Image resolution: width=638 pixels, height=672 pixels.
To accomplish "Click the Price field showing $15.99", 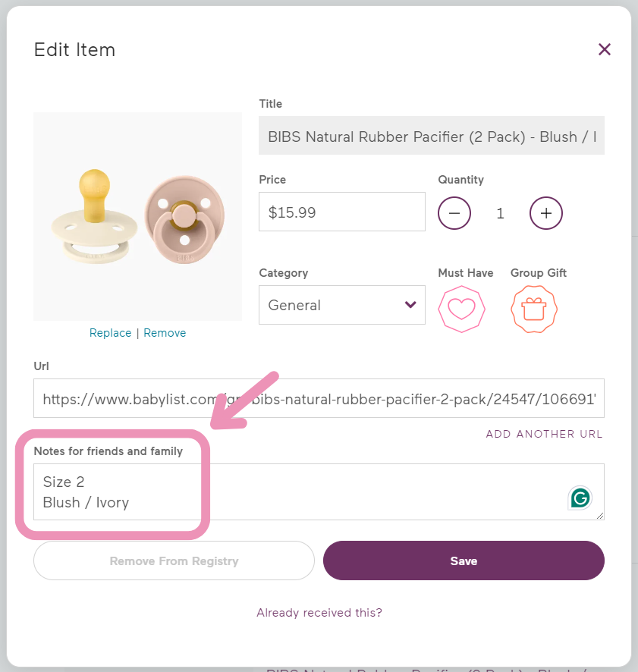I will 341,212.
